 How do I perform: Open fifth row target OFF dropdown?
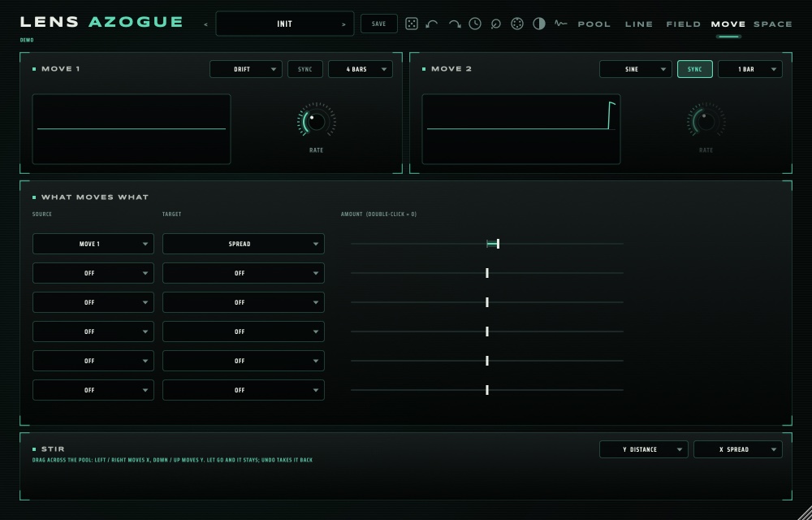[x=244, y=361]
